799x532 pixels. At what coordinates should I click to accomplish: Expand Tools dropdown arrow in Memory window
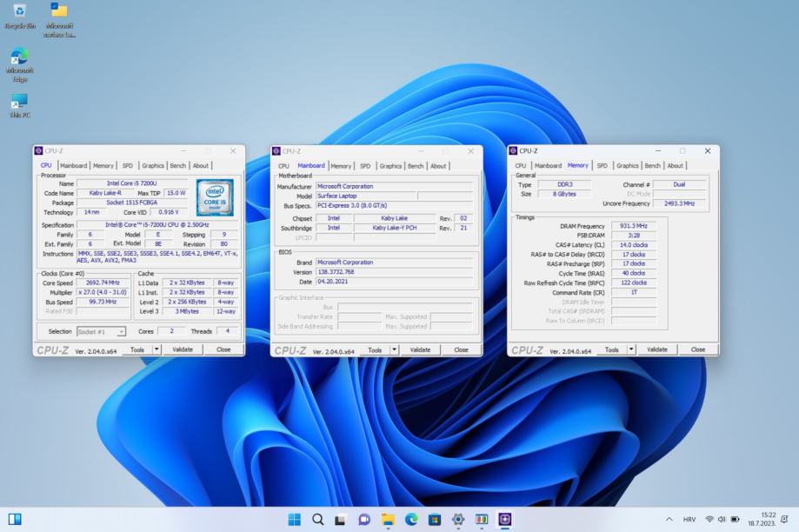(x=632, y=349)
